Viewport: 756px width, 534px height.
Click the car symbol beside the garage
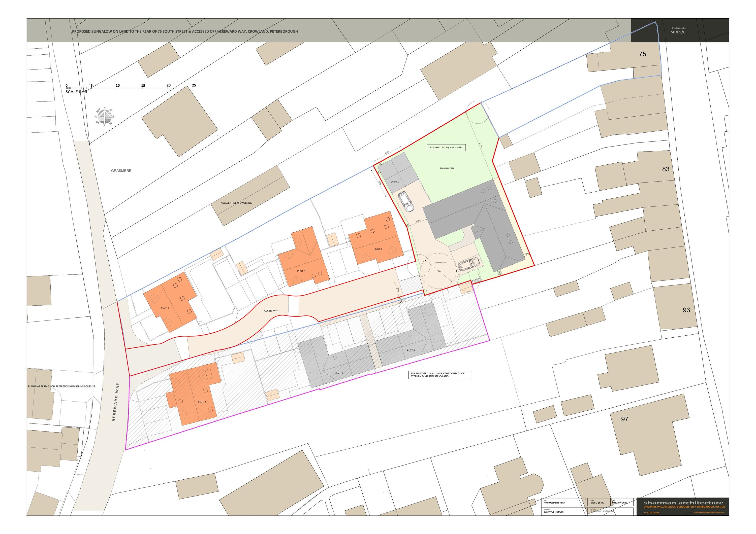coord(406,202)
